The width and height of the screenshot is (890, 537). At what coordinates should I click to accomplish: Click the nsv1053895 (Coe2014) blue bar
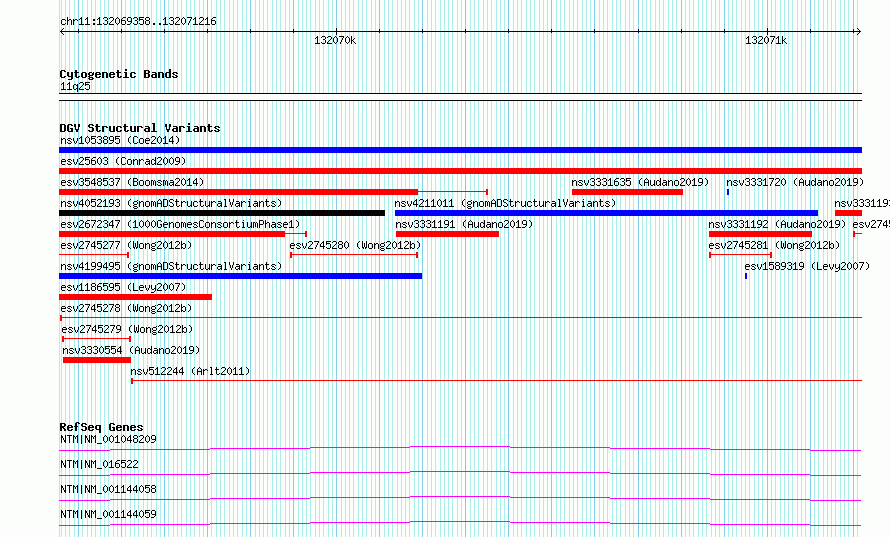[460, 150]
